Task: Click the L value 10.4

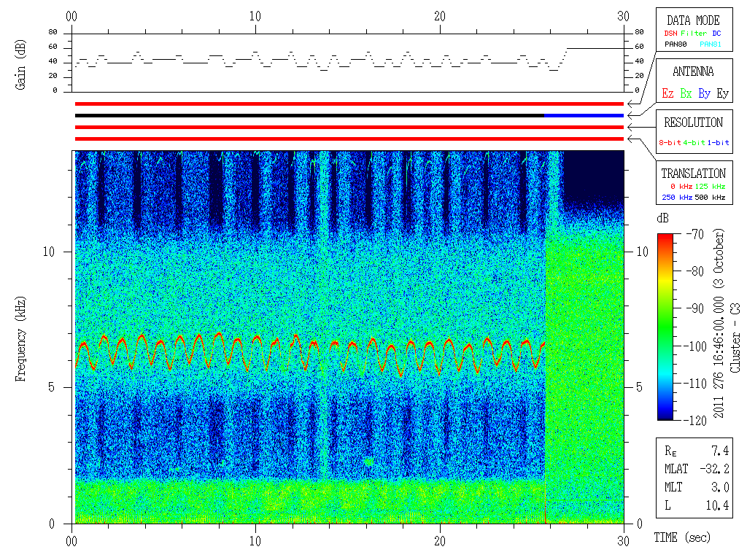Action: [x=717, y=505]
